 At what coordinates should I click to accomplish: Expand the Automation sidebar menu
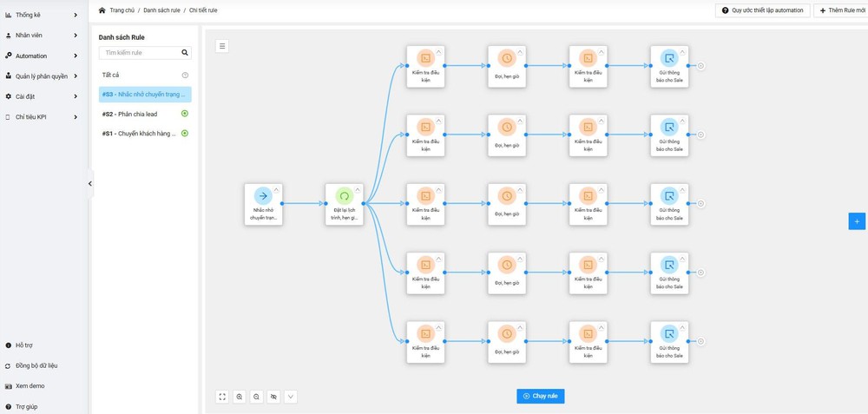pyautogui.click(x=42, y=56)
